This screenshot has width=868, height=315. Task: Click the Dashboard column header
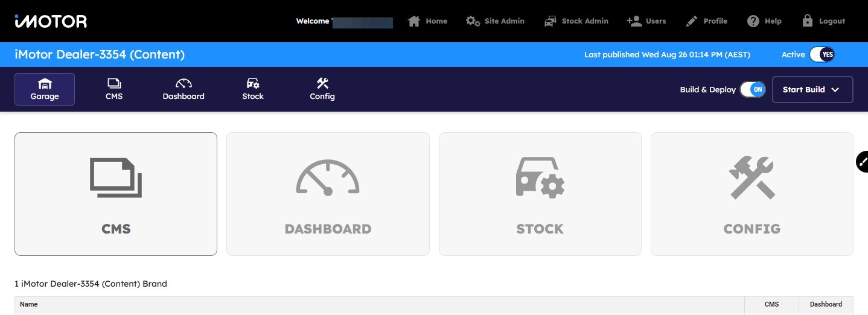(x=826, y=305)
